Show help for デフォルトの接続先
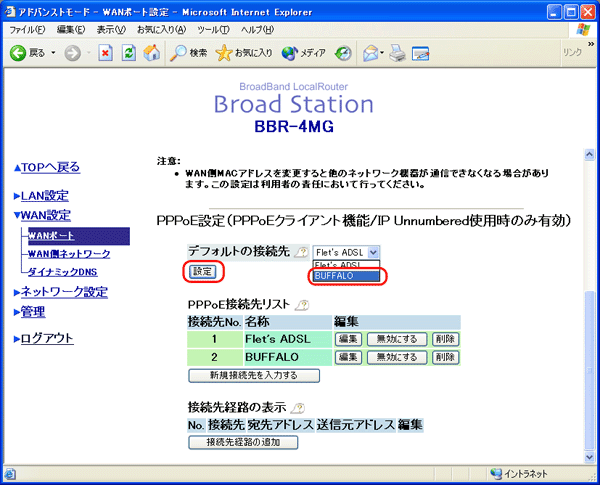Image resolution: width=600 pixels, height=485 pixels. tap(302, 252)
